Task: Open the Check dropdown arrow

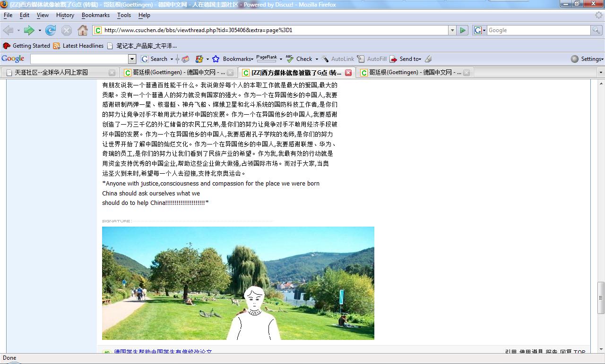Action: click(x=317, y=59)
